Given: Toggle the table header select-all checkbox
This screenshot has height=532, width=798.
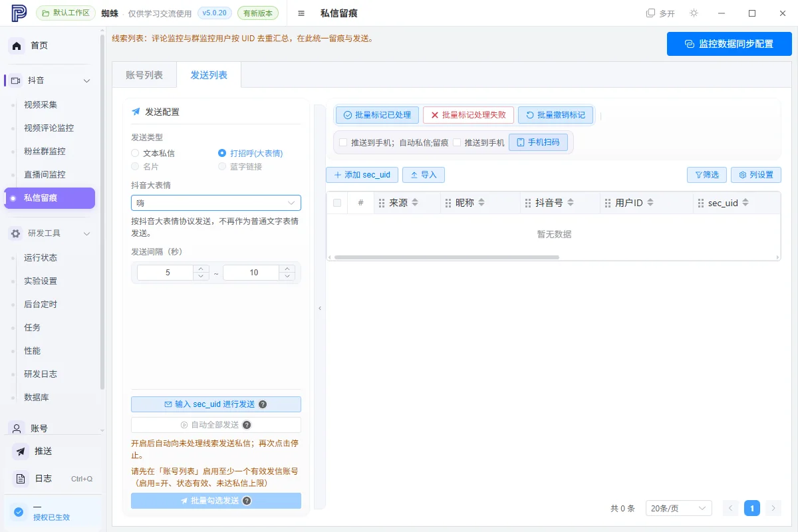Looking at the screenshot, I should (x=337, y=203).
